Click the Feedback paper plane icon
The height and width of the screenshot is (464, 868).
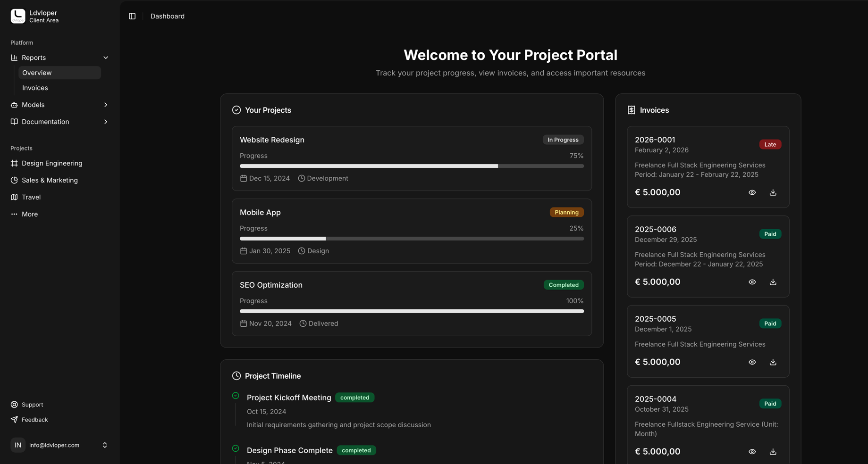(14, 420)
